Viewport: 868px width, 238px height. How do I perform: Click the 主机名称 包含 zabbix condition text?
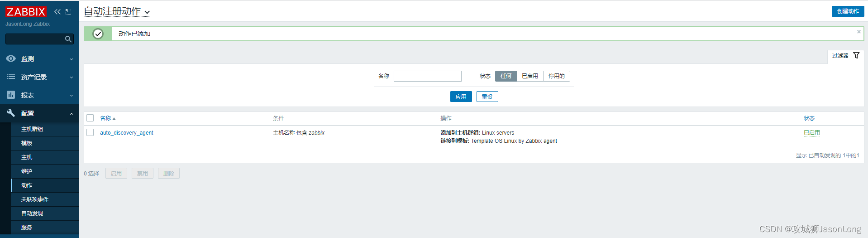[x=299, y=133]
